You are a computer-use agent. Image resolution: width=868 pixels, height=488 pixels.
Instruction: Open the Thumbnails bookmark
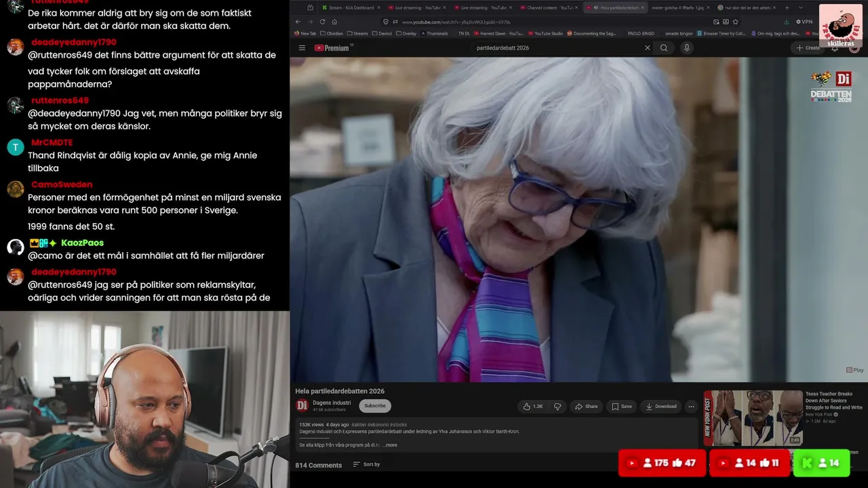[434, 33]
